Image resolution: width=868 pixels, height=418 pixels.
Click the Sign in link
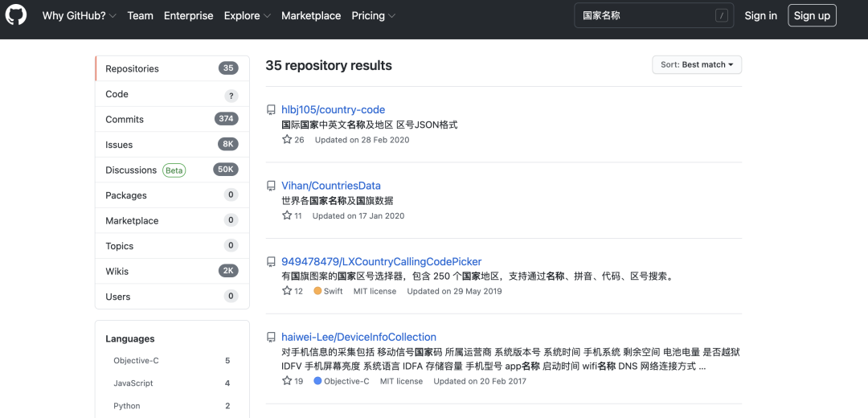(760, 15)
